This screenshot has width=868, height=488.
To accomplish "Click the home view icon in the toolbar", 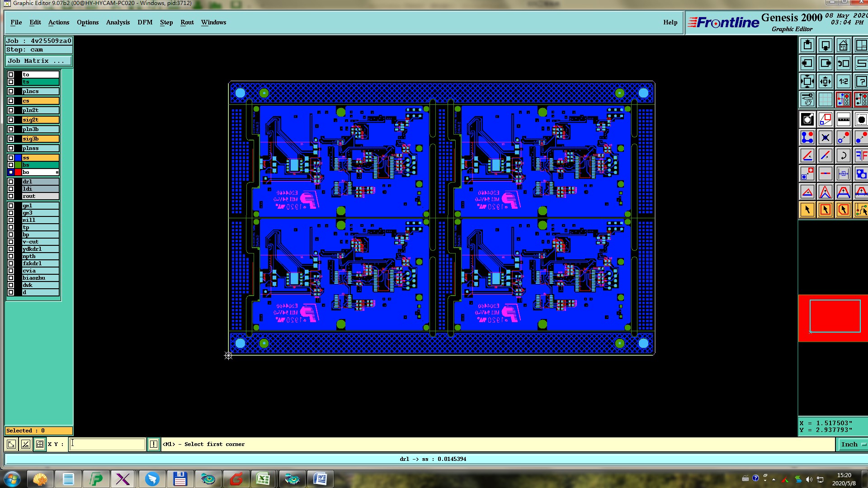I will (843, 45).
